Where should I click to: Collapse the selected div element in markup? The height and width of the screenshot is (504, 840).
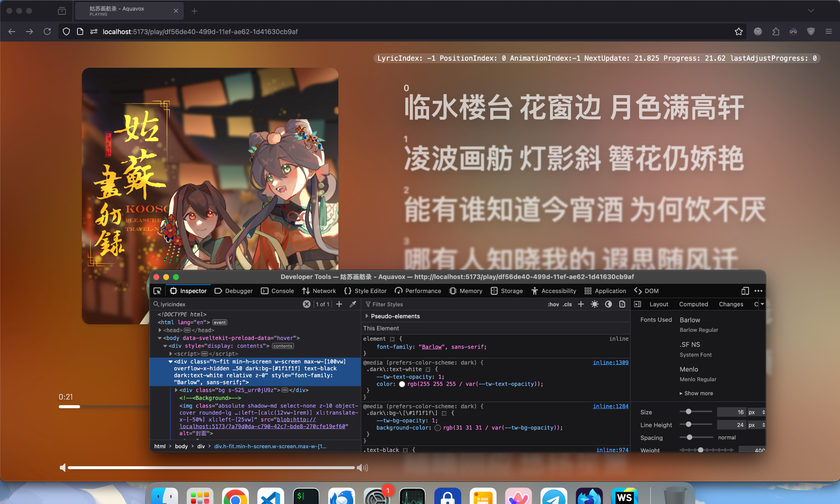tap(171, 362)
